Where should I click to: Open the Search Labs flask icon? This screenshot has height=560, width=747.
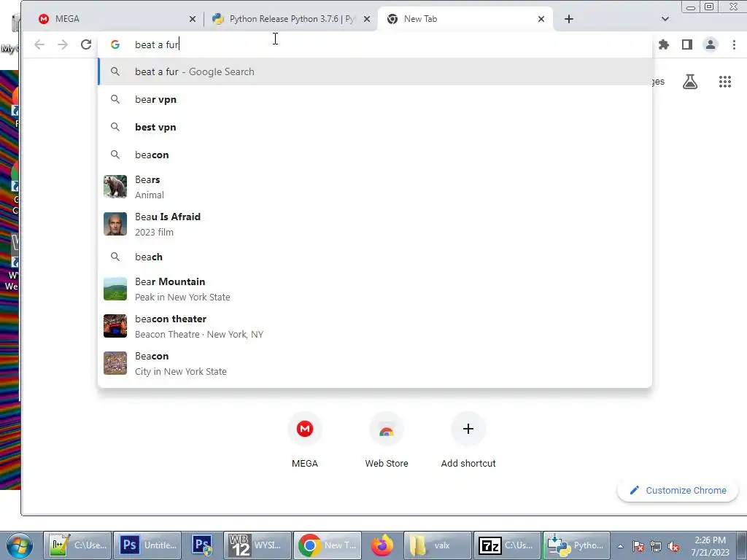click(x=690, y=82)
